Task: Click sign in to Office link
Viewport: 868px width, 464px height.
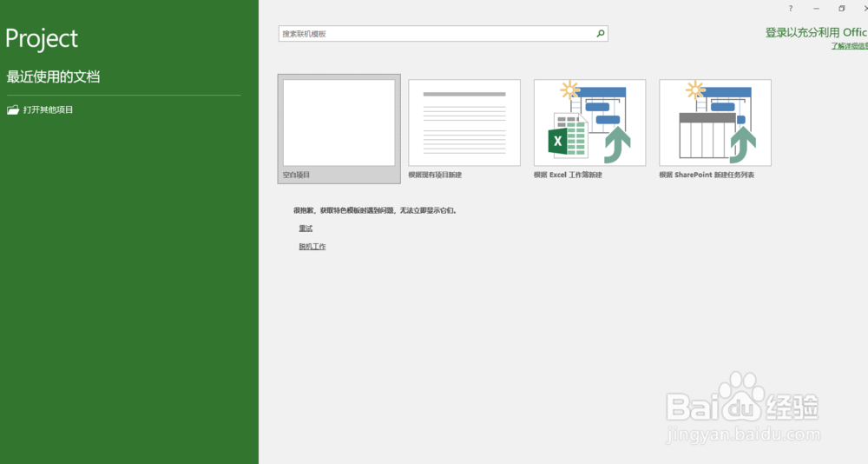Action: pos(817,33)
